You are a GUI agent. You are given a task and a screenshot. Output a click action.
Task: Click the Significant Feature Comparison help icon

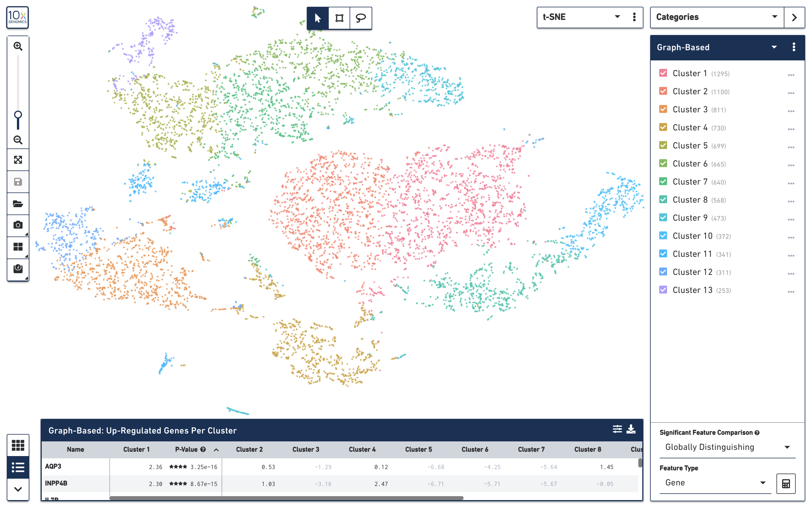click(x=757, y=433)
